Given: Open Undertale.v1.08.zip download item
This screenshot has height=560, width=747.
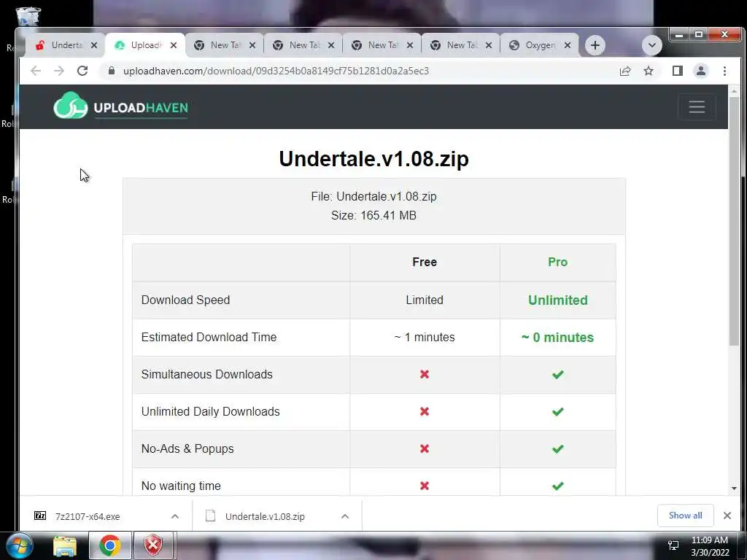Looking at the screenshot, I should point(265,516).
